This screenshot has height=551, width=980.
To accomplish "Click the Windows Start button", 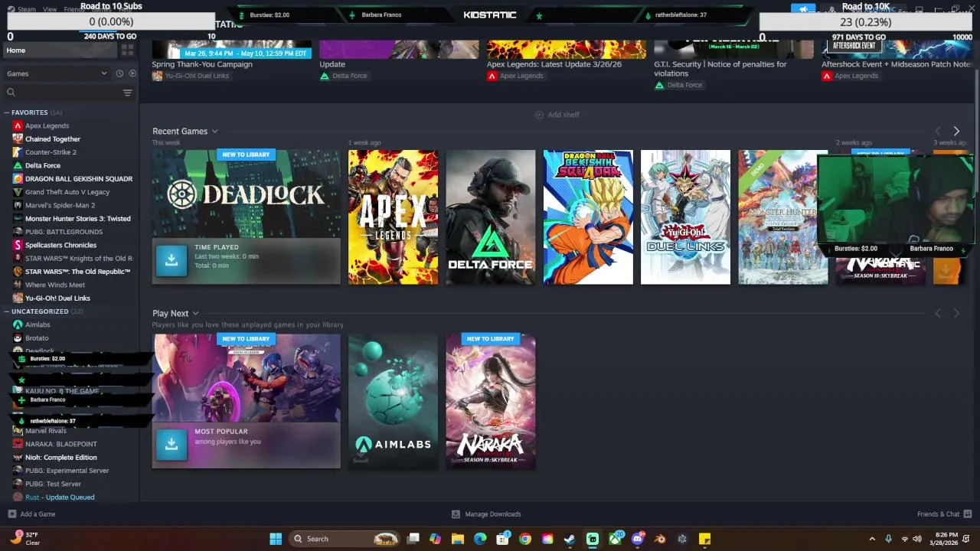I will click(276, 539).
